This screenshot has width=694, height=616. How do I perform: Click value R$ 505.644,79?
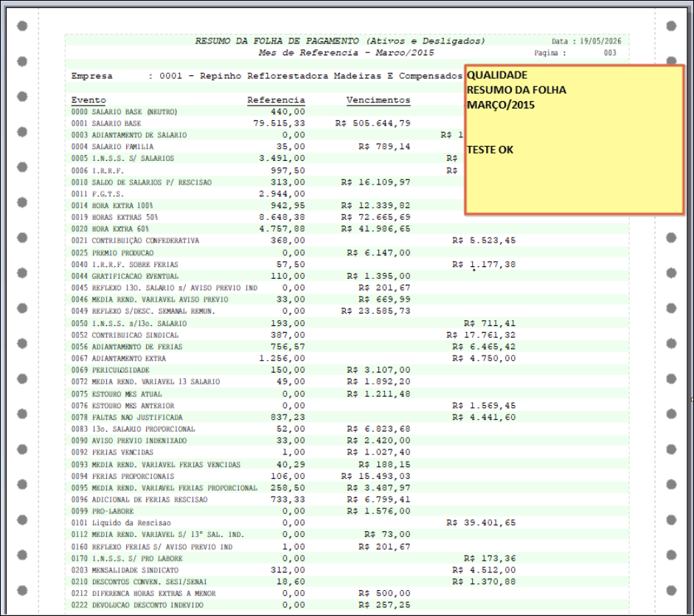coord(372,123)
